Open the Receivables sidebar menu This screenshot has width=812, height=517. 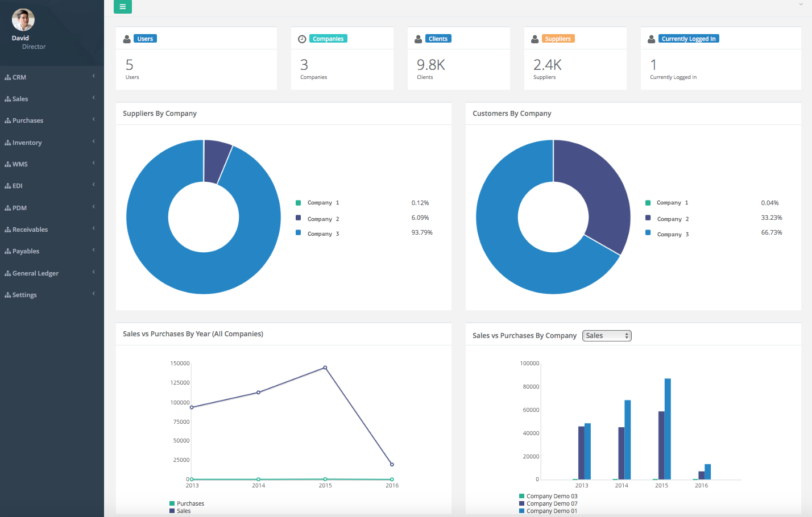[x=30, y=230]
